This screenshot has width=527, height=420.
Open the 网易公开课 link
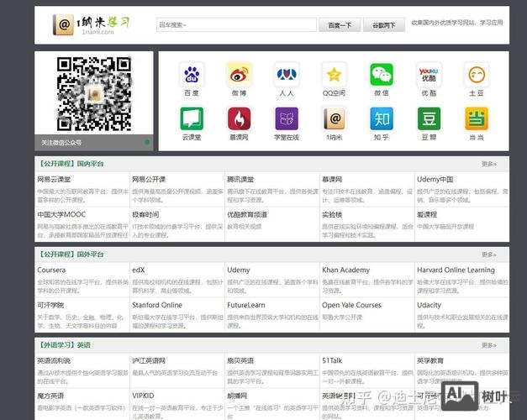click(149, 180)
